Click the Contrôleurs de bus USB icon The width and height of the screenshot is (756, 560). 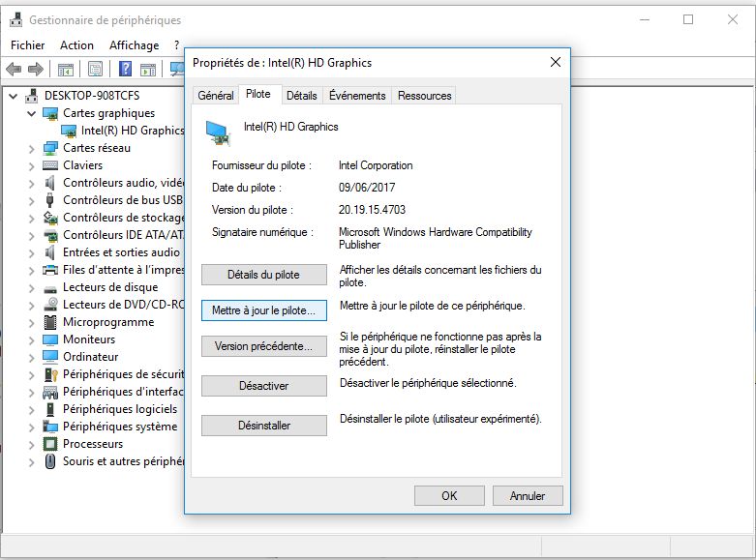pyautogui.click(x=49, y=200)
